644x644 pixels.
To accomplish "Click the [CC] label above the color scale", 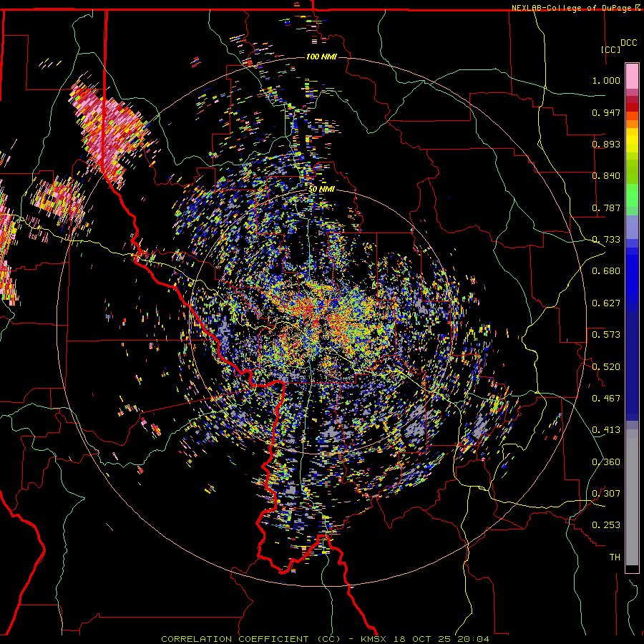I will [x=611, y=49].
